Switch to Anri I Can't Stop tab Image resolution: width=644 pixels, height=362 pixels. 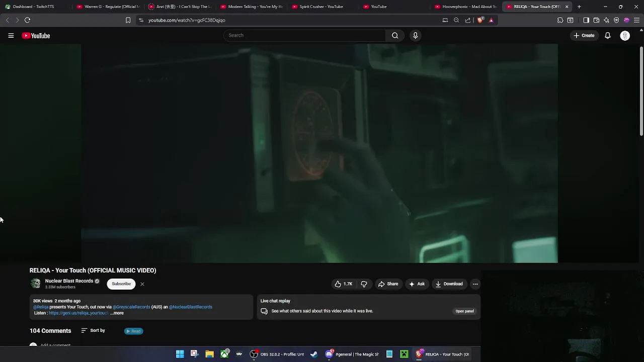179,7
